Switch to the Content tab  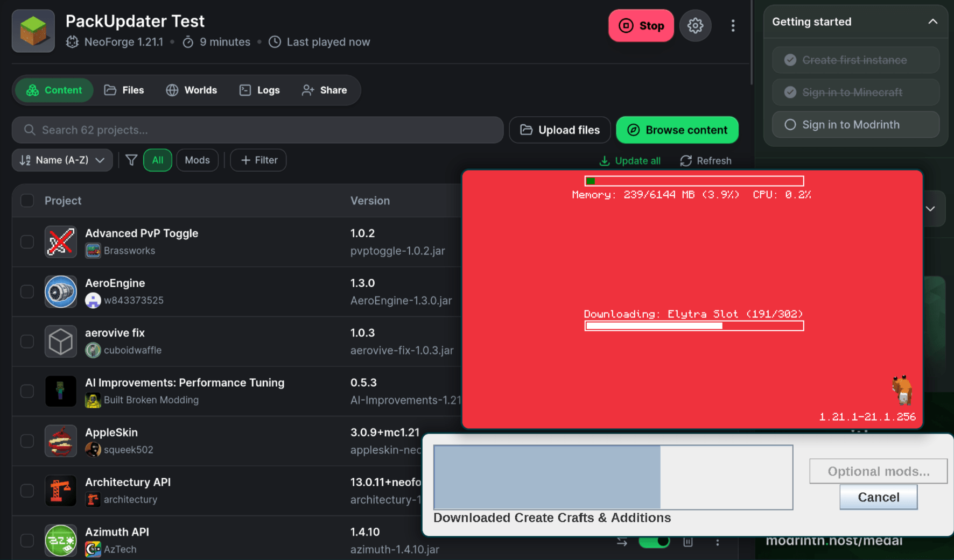click(x=54, y=90)
